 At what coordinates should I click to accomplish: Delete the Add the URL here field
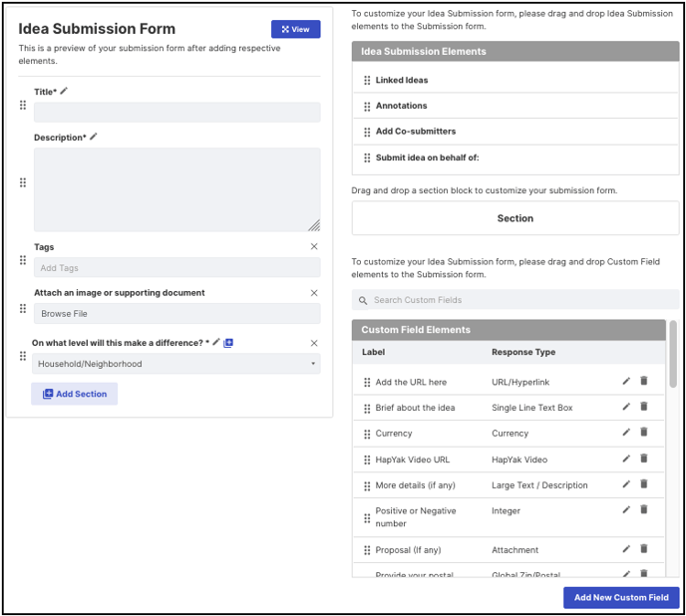(x=643, y=381)
